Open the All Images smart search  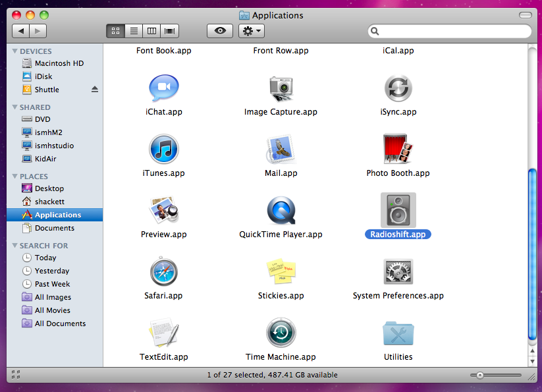pyautogui.click(x=55, y=297)
